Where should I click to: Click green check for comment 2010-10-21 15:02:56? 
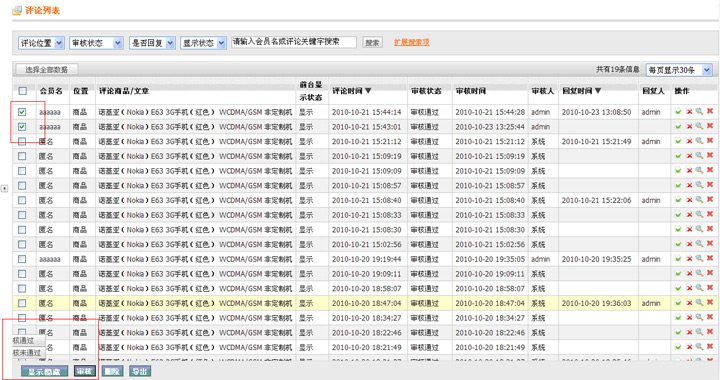click(678, 244)
